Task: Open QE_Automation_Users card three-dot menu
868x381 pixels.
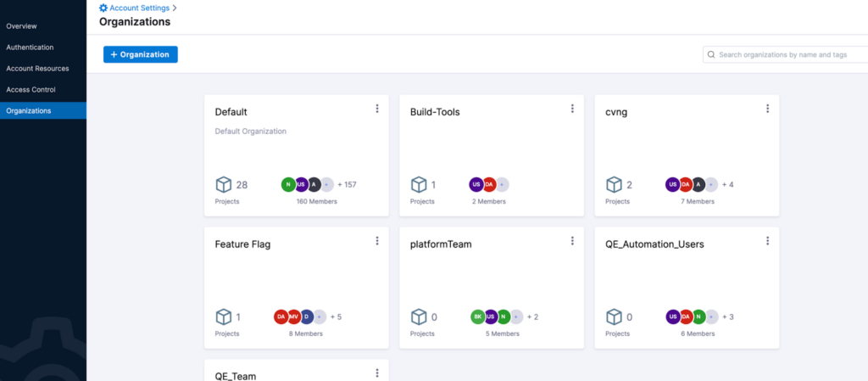Action: click(768, 240)
